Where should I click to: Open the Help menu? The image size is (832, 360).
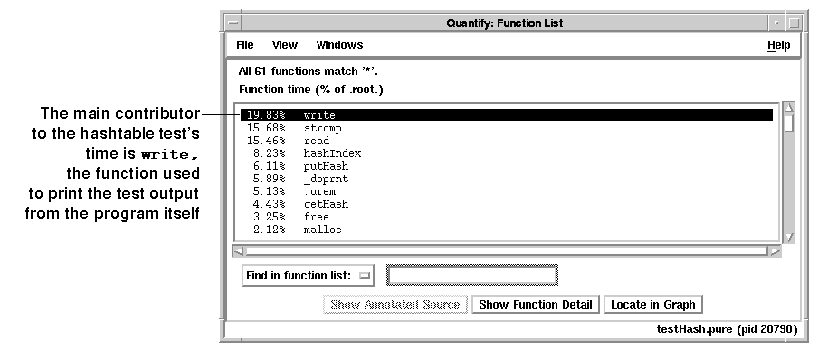(x=778, y=45)
